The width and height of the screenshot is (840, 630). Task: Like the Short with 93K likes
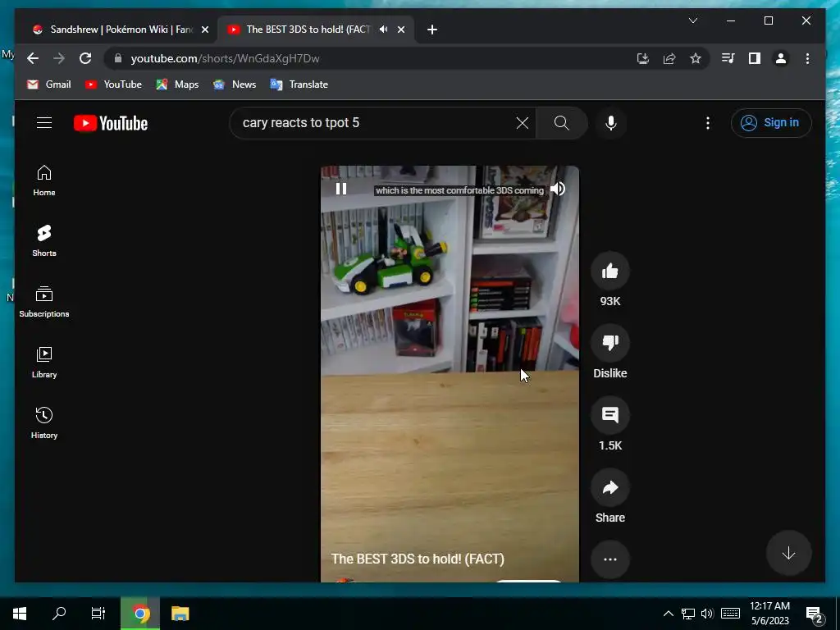click(610, 271)
